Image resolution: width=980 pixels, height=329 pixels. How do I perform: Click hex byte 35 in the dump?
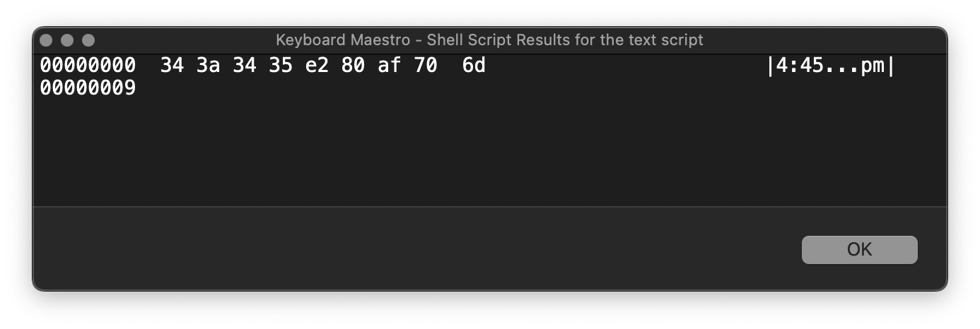[281, 66]
